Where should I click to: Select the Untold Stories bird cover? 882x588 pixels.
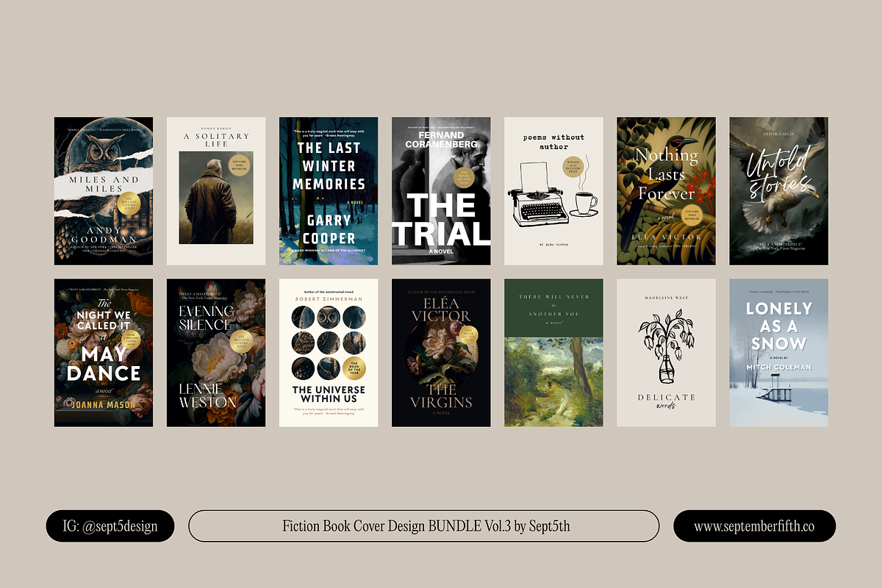(x=778, y=191)
